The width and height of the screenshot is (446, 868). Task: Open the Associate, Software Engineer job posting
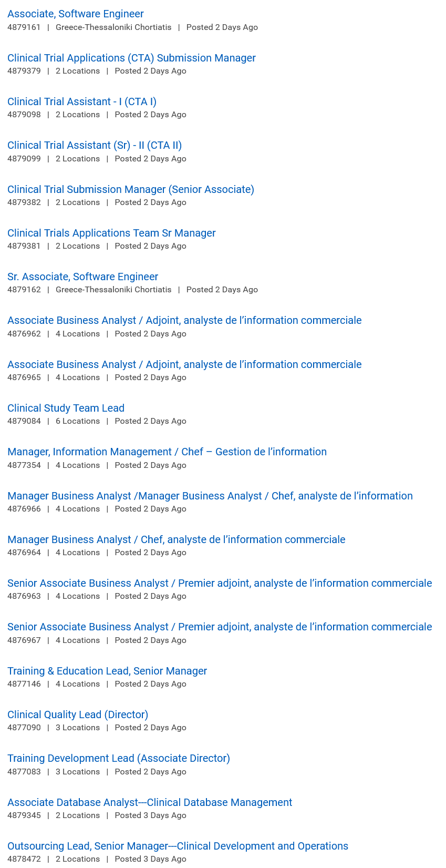[76, 14]
